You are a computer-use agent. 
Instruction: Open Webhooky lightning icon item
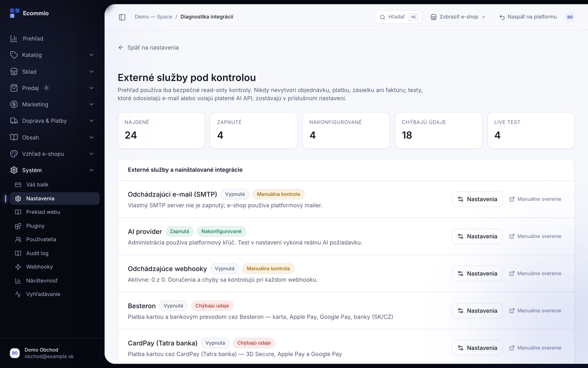(18, 267)
